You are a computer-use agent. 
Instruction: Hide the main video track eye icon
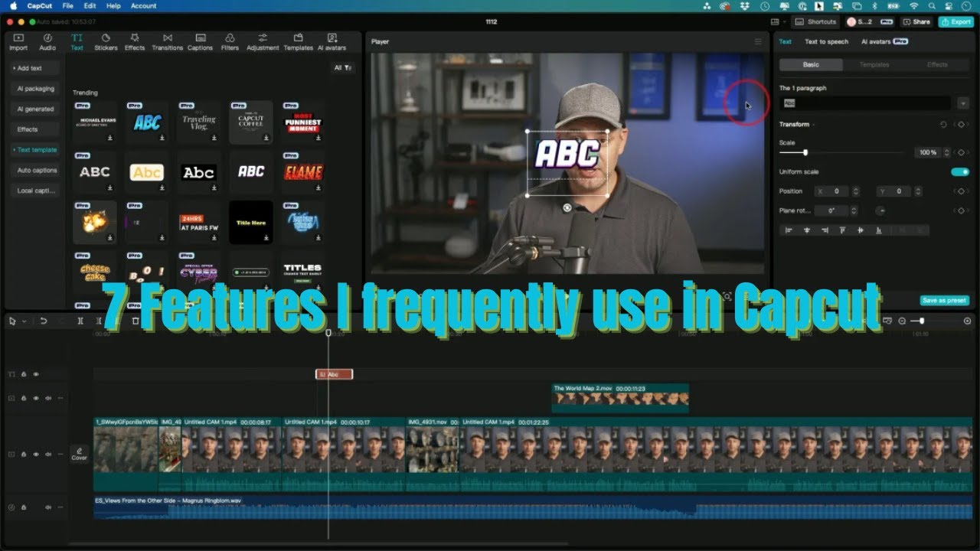point(36,454)
